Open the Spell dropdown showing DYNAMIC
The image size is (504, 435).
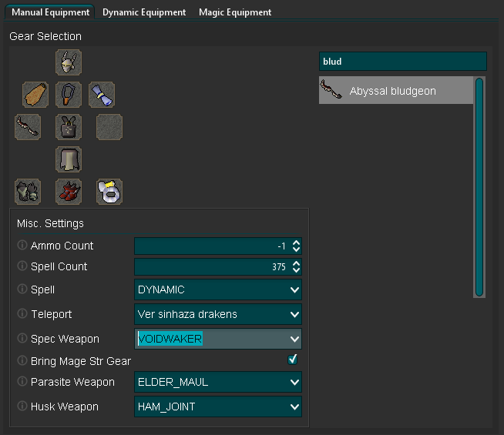[218, 289]
